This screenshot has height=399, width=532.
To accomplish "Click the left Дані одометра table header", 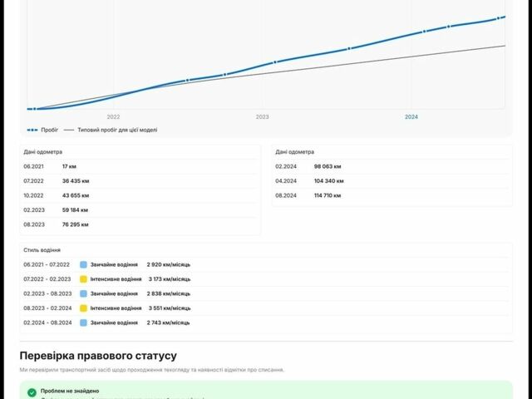I will tap(42, 152).
